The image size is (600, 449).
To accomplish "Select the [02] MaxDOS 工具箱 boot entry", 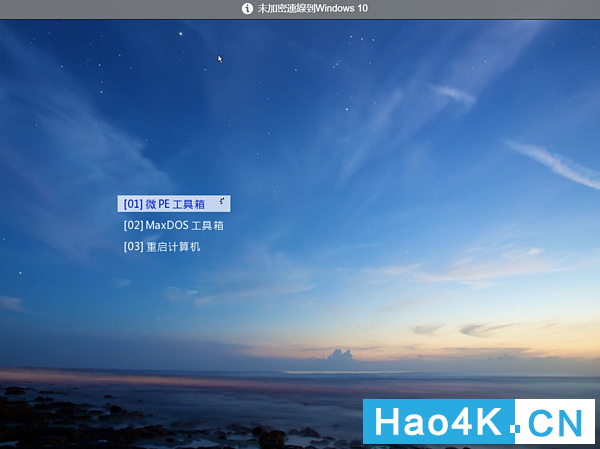I will [x=174, y=225].
